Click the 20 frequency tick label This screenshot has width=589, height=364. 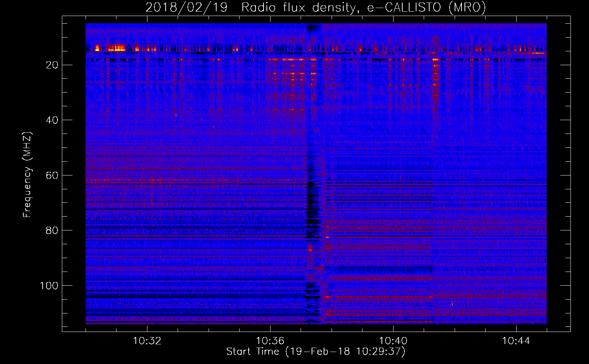pos(52,65)
